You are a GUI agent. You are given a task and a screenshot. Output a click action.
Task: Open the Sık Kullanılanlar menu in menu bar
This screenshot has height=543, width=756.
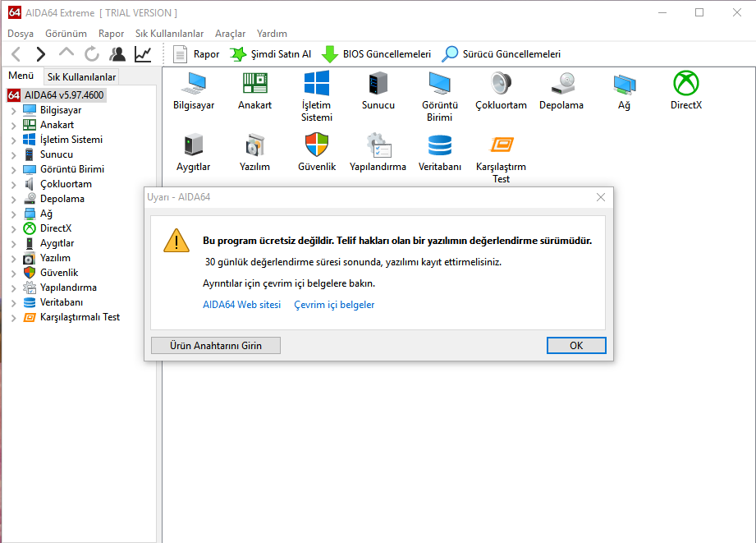pyautogui.click(x=169, y=34)
